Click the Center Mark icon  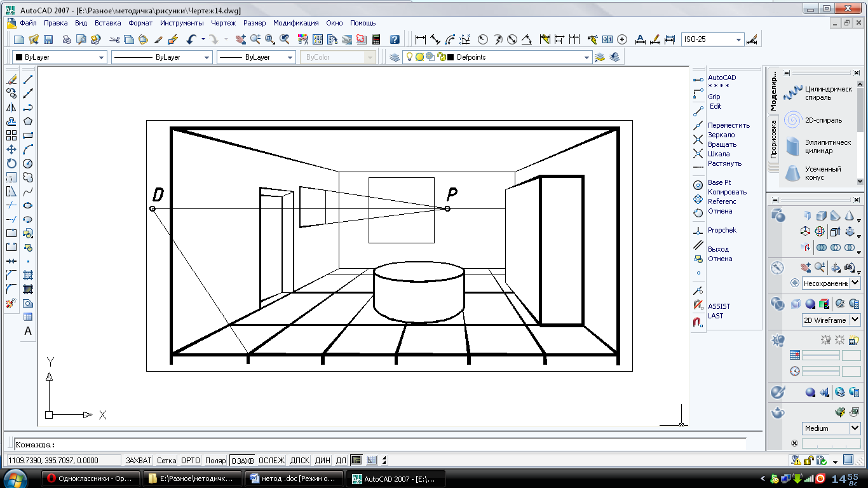[x=622, y=39]
